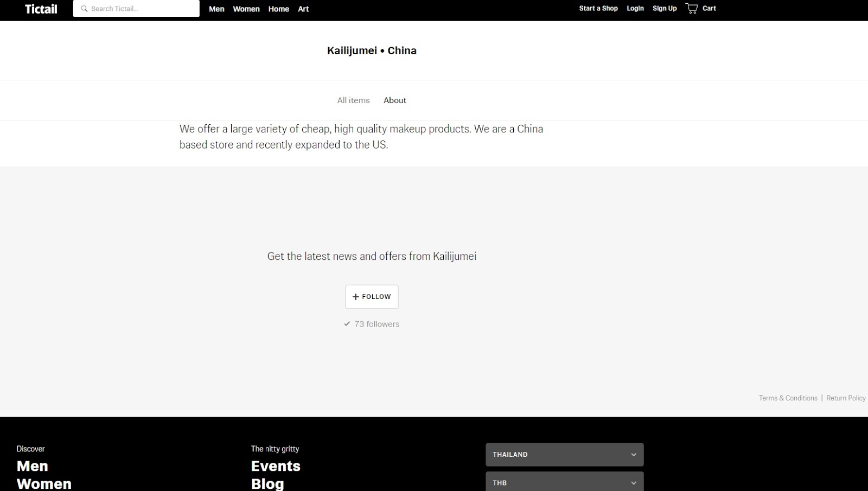Expand the THB currency dropdown
868x491 pixels.
click(x=565, y=482)
